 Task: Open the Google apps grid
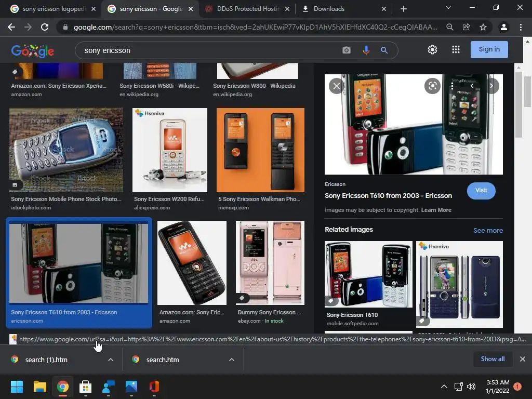(456, 49)
